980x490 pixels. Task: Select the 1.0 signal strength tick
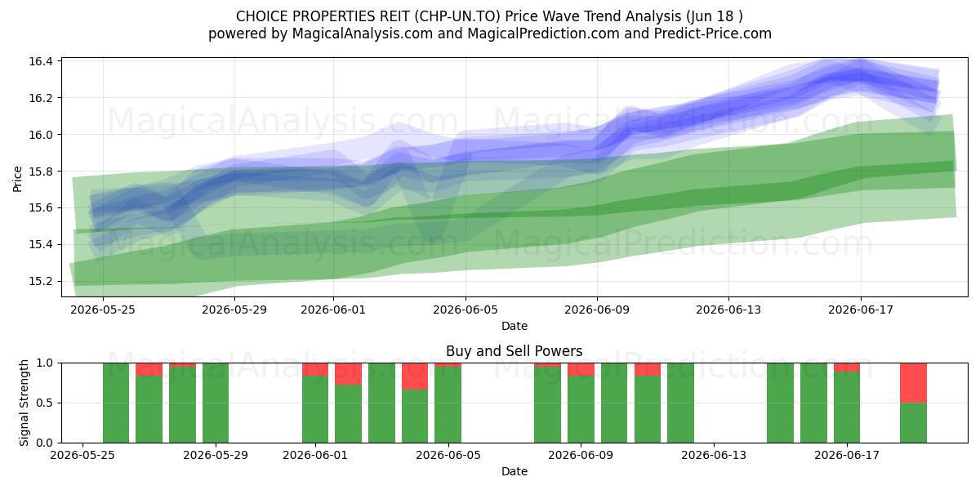46,363
